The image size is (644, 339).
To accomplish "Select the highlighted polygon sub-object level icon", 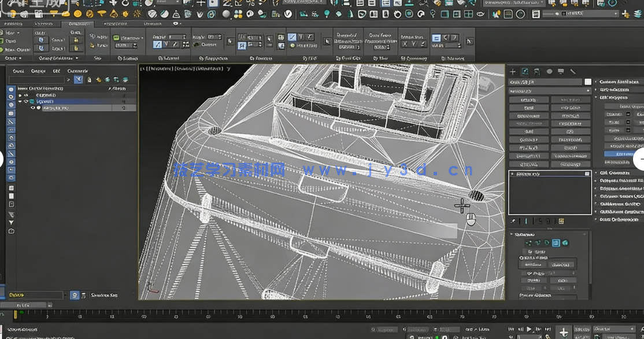I will point(556,244).
